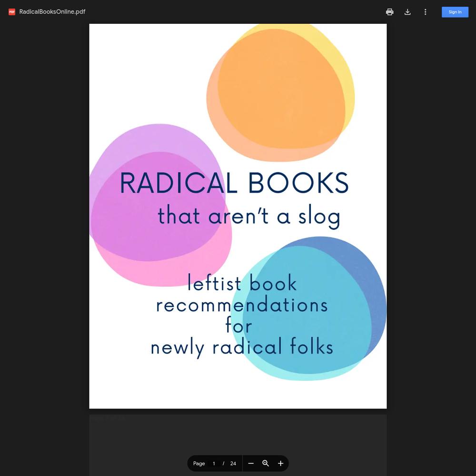Download the PDF file
Viewport: 476px width, 476px height.
click(x=407, y=12)
